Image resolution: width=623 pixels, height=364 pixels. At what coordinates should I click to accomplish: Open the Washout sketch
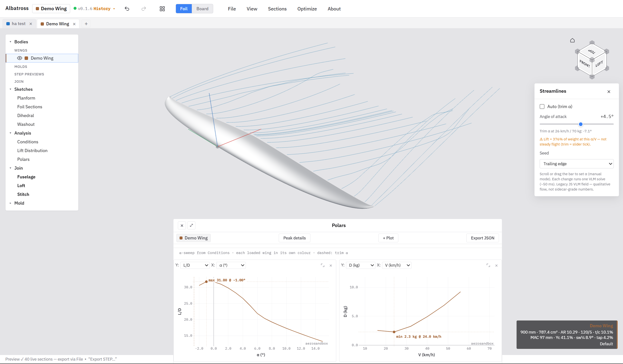tap(26, 124)
